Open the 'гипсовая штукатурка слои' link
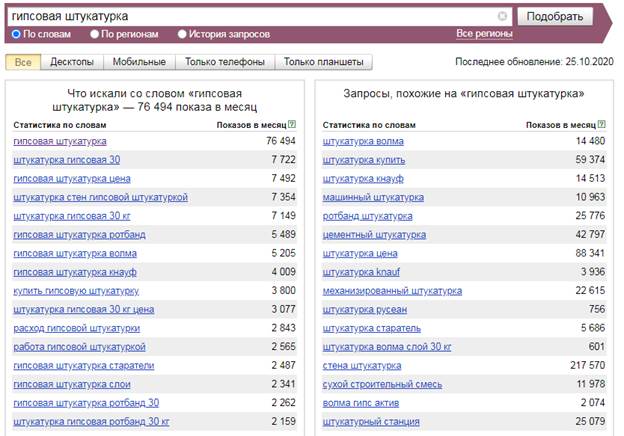This screenshot has width=624, height=436. coord(72,384)
